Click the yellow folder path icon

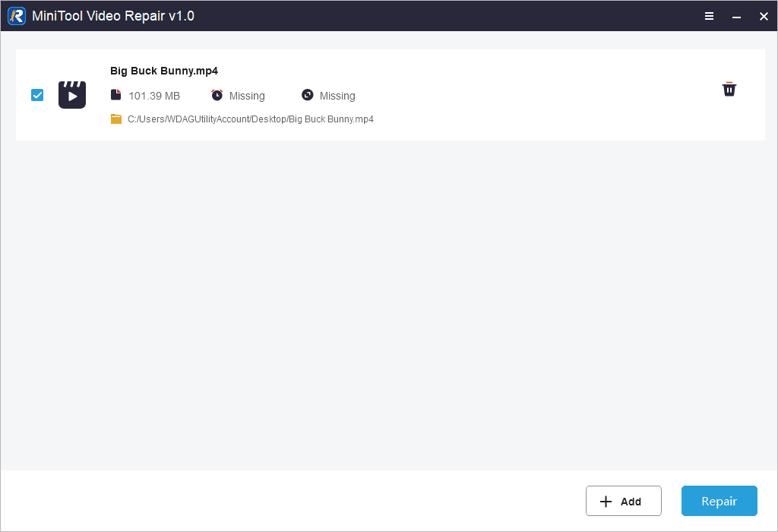[116, 119]
